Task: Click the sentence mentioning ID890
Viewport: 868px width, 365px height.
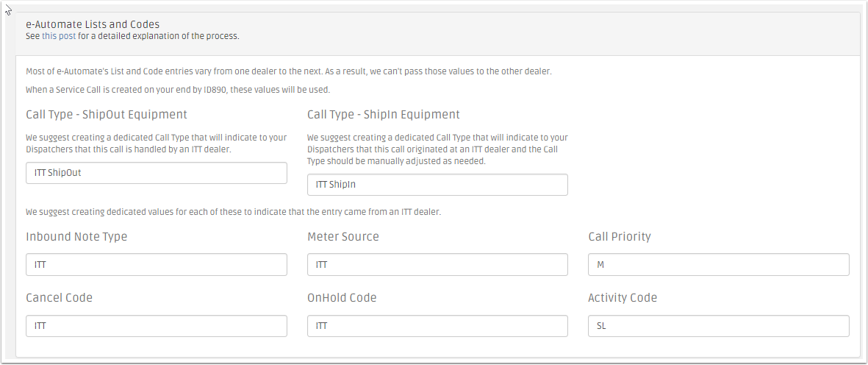Action: 178,90
